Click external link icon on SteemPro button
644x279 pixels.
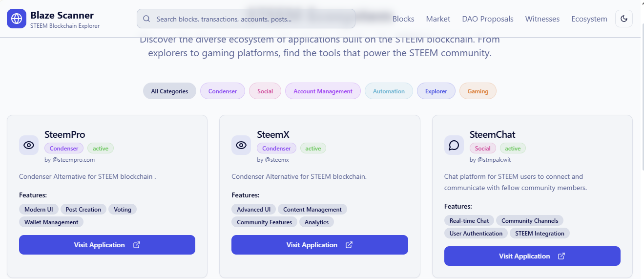point(137,245)
